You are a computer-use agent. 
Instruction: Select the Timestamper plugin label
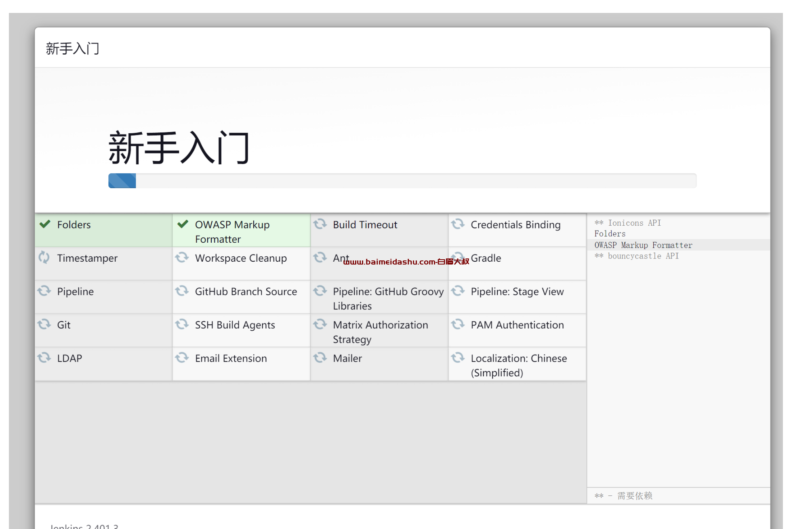pos(87,258)
